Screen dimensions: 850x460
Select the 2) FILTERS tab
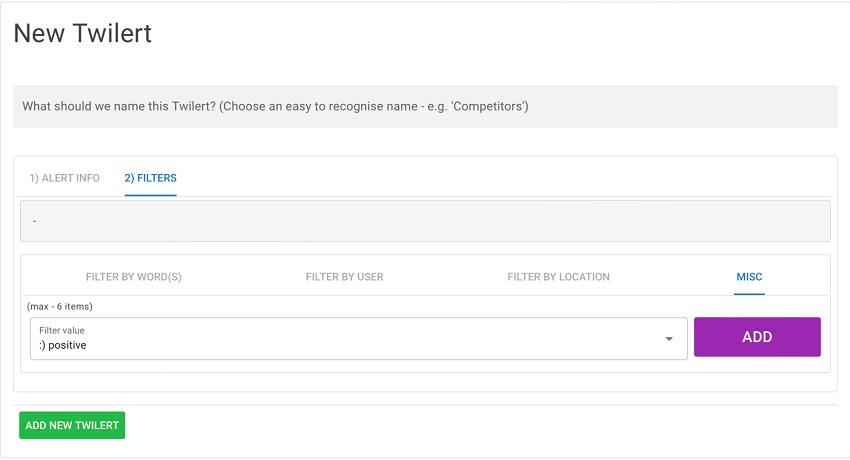tap(151, 178)
